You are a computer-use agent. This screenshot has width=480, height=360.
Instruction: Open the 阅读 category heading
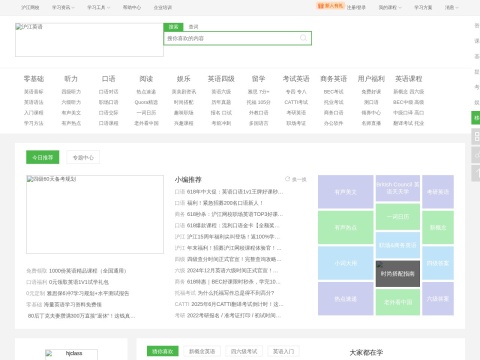click(x=146, y=79)
